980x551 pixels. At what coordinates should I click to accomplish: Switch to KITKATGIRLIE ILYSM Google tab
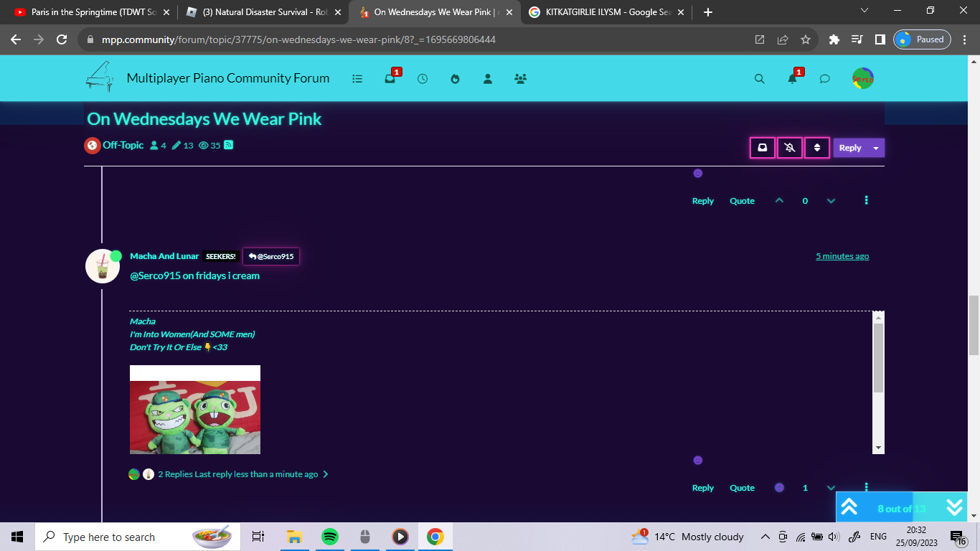click(606, 12)
